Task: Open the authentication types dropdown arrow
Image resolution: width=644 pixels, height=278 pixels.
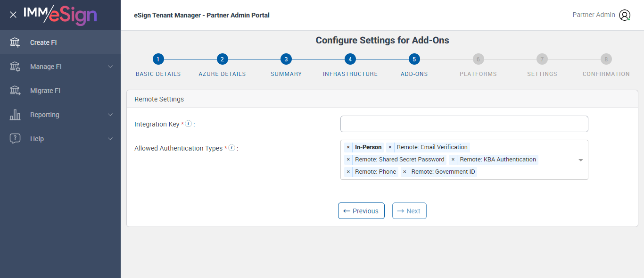Action: point(581,160)
